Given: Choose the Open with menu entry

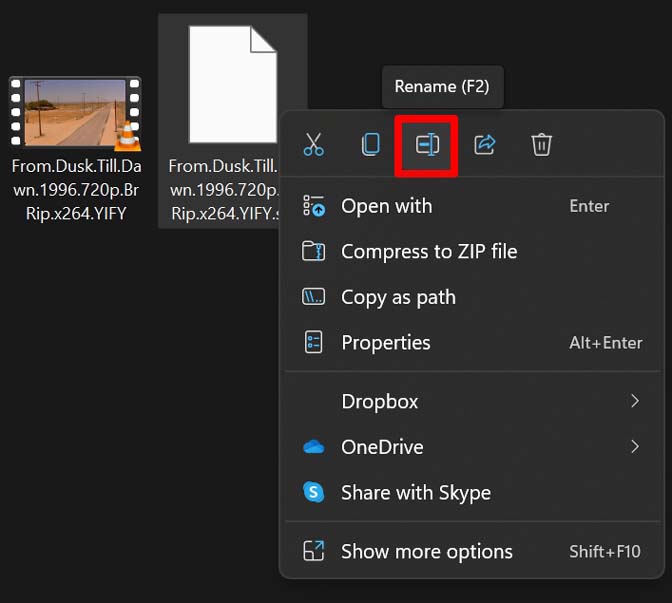Looking at the screenshot, I should 387,206.
